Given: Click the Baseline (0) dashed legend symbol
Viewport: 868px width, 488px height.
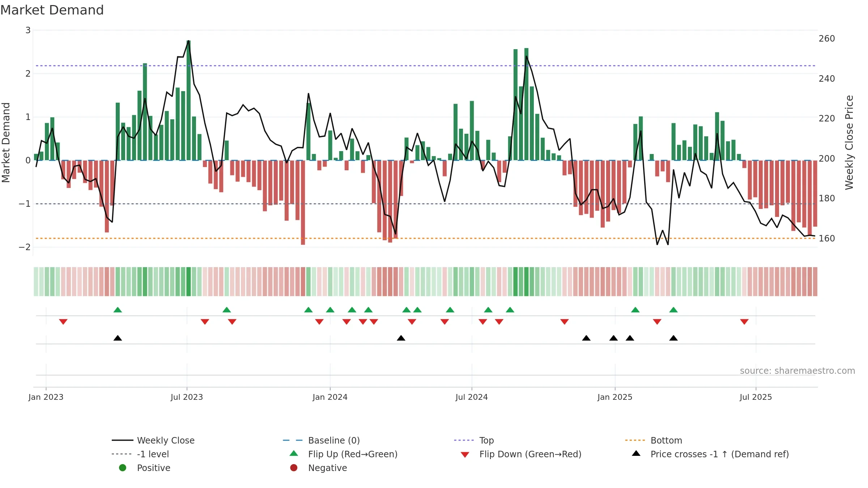Looking at the screenshot, I should pos(293,440).
